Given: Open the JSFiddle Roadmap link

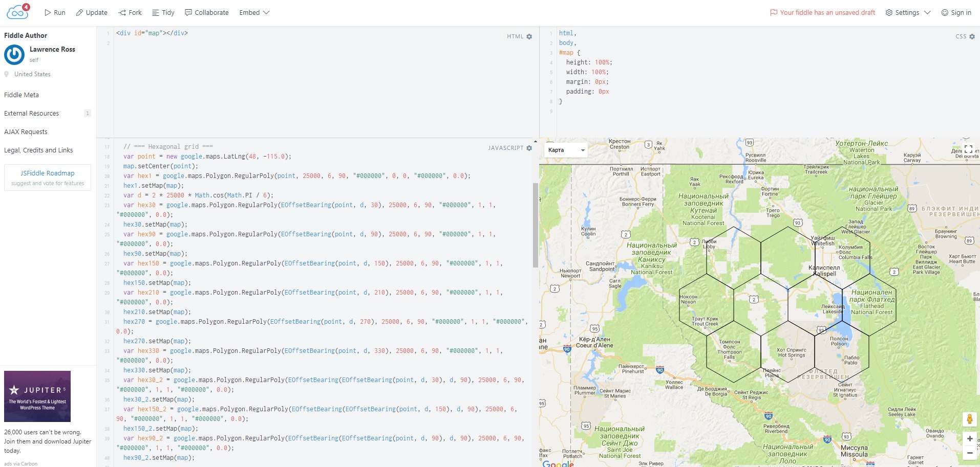Looking at the screenshot, I should click(48, 173).
